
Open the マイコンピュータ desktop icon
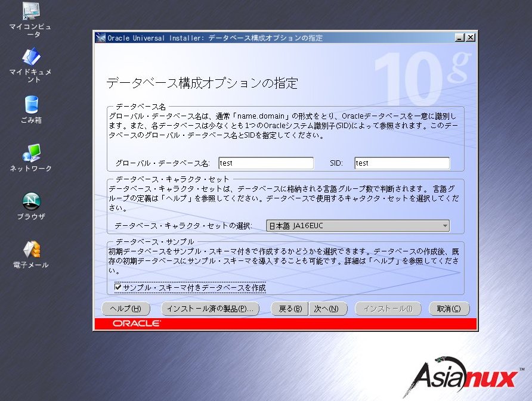click(31, 20)
